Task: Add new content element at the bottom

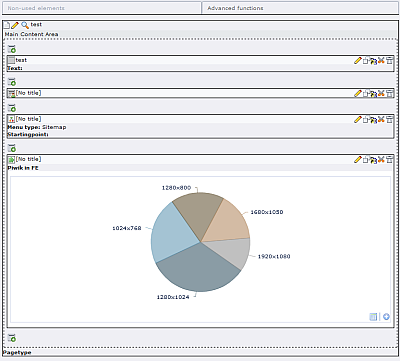Action: tap(12, 338)
